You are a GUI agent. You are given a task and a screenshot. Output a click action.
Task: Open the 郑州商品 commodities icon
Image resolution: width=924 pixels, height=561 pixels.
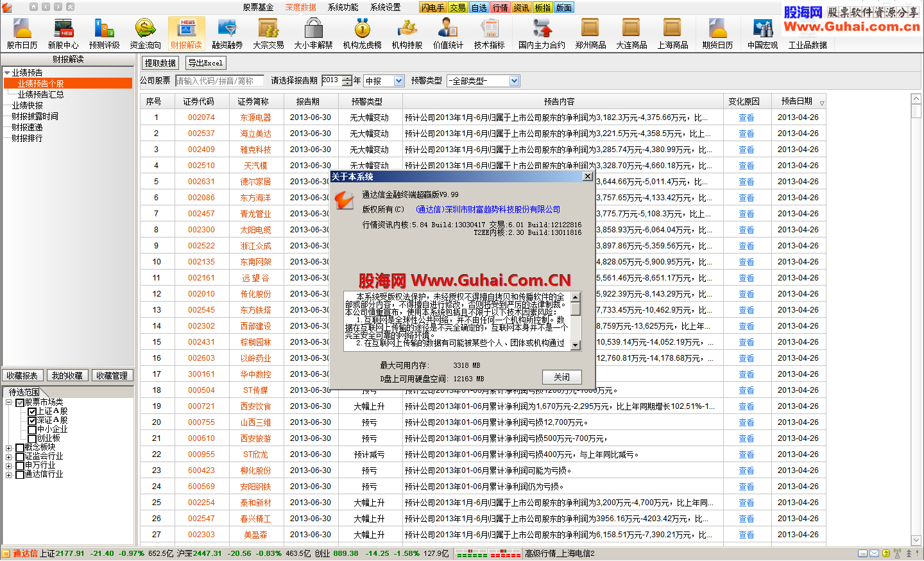point(590,33)
